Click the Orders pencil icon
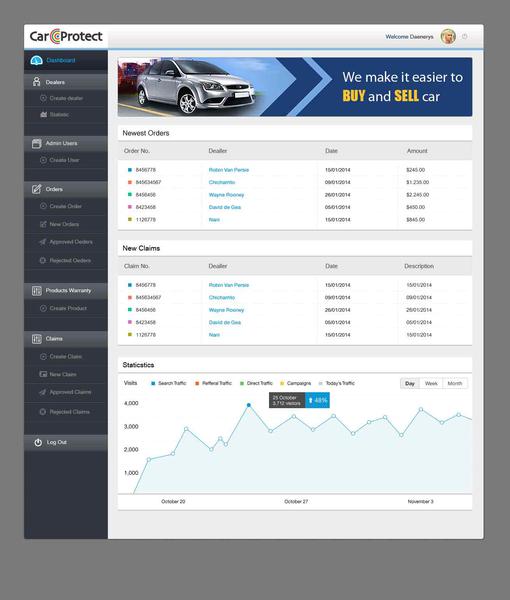This screenshot has width=510, height=600. 37,189
